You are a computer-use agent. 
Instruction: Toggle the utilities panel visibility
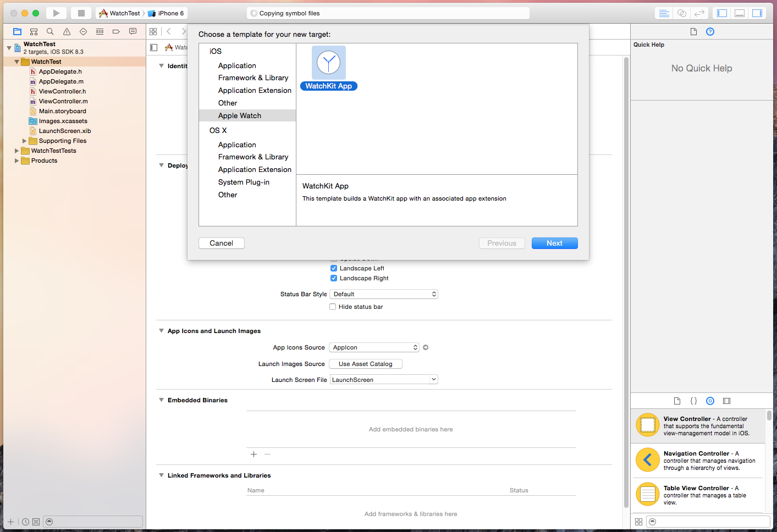(x=757, y=13)
